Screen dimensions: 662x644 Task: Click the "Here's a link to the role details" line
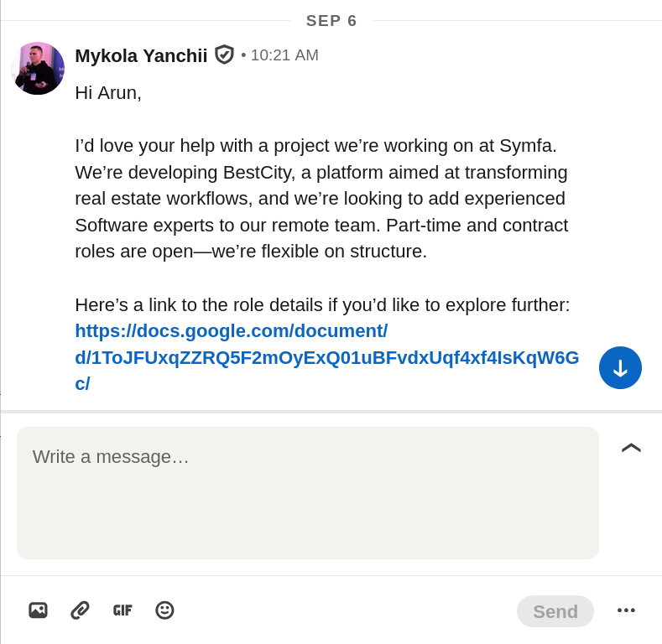point(322,305)
